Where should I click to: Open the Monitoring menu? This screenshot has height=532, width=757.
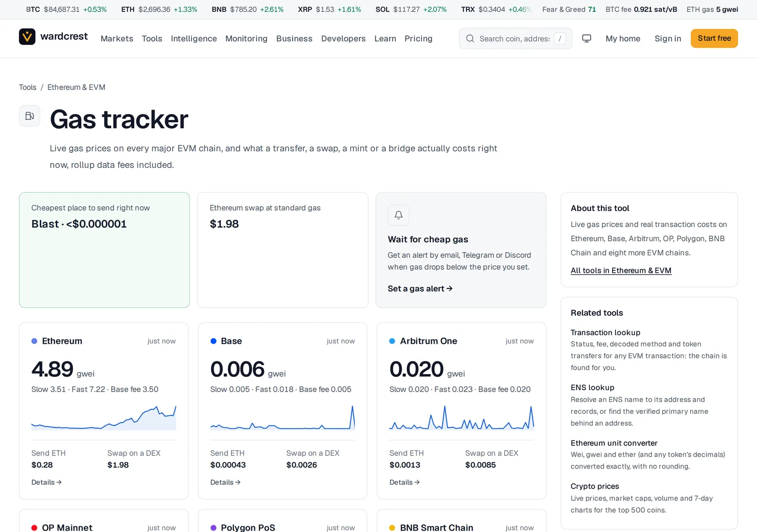[246, 38]
